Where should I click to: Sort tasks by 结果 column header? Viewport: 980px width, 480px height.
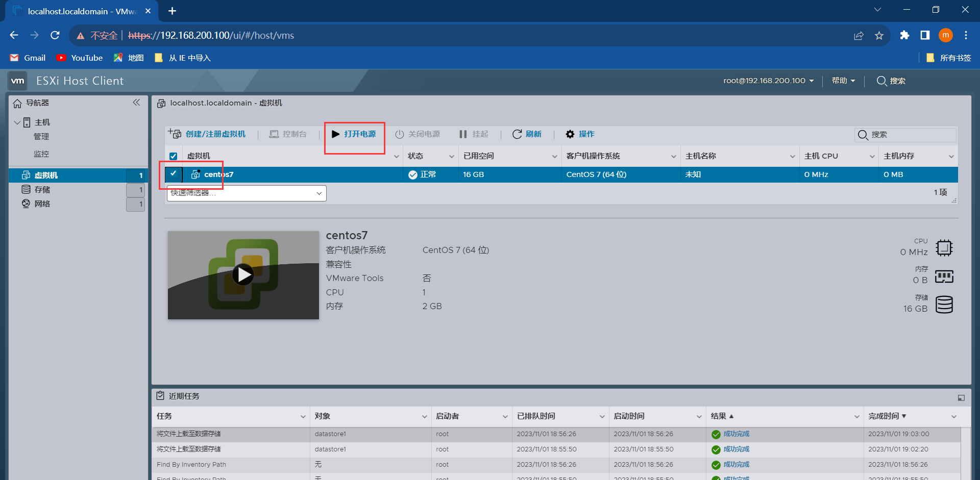pos(718,416)
